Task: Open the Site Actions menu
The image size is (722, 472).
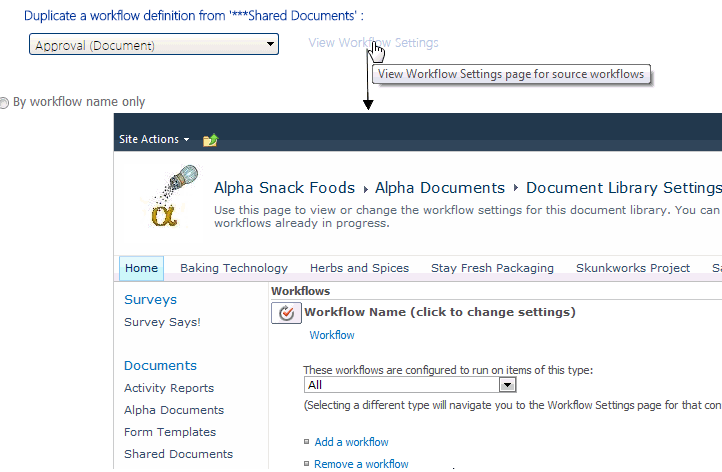Action: [x=154, y=139]
